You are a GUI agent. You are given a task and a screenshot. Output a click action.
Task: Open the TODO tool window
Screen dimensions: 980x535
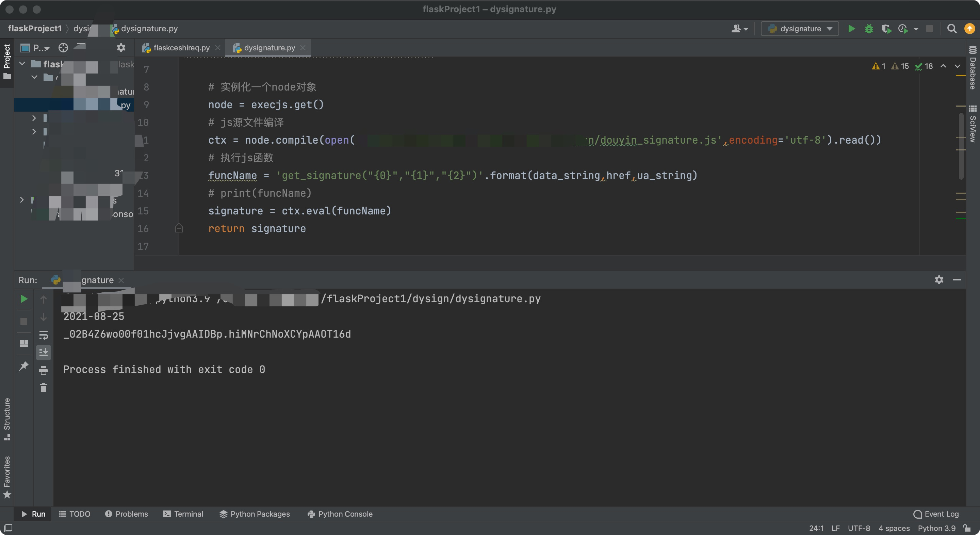75,514
